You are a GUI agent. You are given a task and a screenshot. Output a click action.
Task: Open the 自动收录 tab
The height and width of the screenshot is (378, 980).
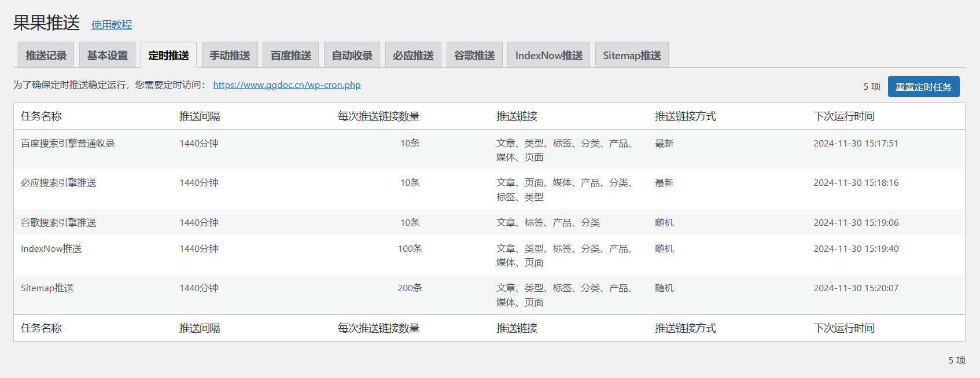(x=352, y=55)
